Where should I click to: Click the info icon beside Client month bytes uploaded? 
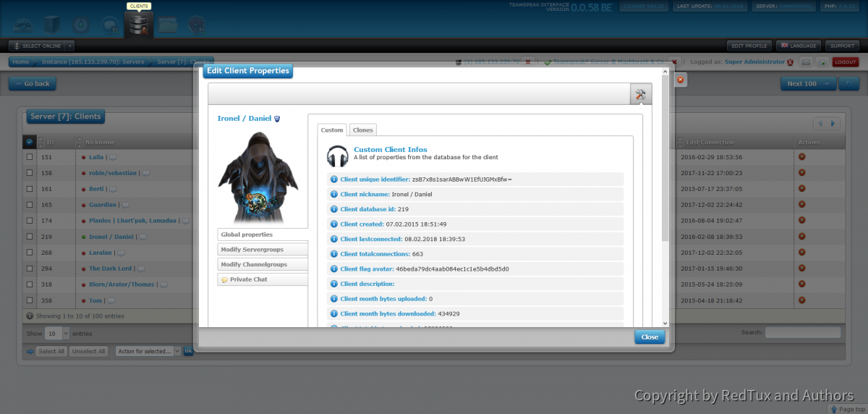(x=334, y=298)
